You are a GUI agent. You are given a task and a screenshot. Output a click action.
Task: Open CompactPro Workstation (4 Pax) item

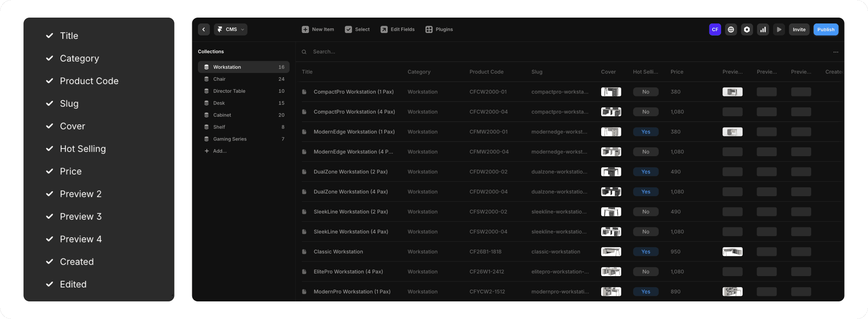click(354, 112)
